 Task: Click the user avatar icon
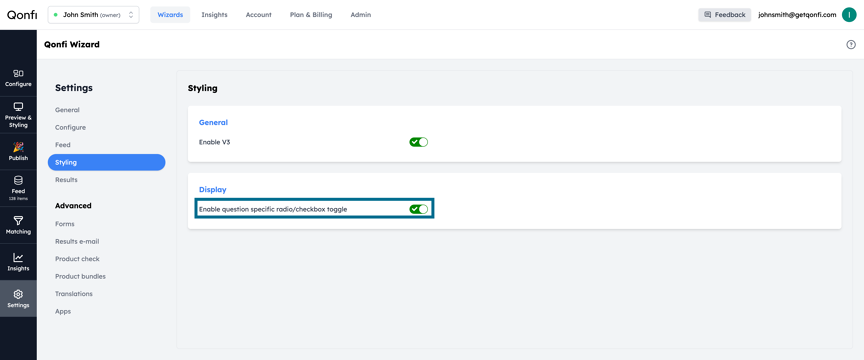(x=849, y=15)
